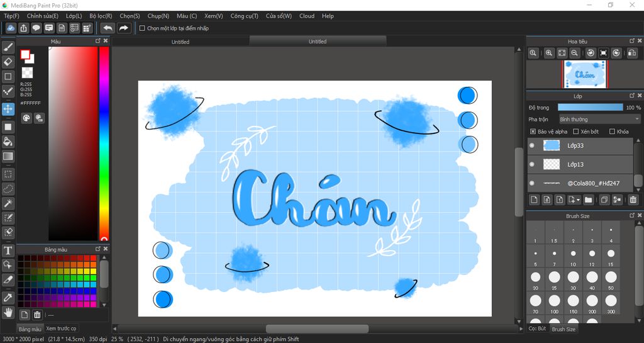Screen dimensions: 644x343
Task: Rotate canvas left in the Navigator
Action: coord(590,53)
